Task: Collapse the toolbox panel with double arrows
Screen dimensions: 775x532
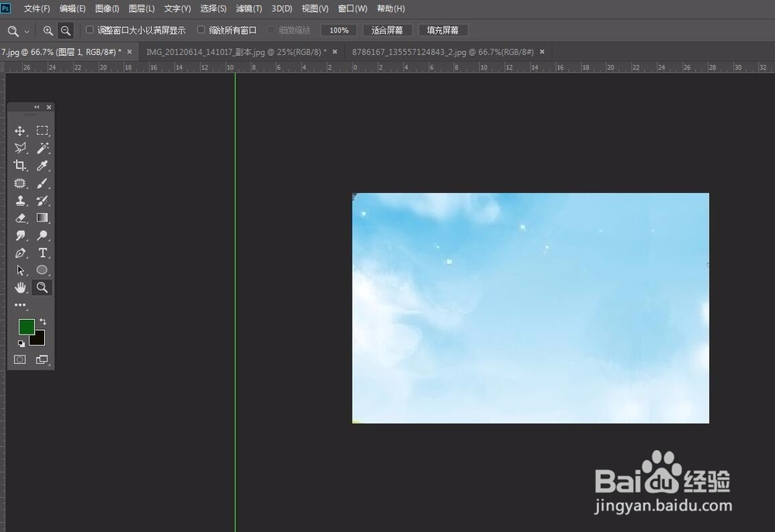Action: pyautogui.click(x=36, y=107)
